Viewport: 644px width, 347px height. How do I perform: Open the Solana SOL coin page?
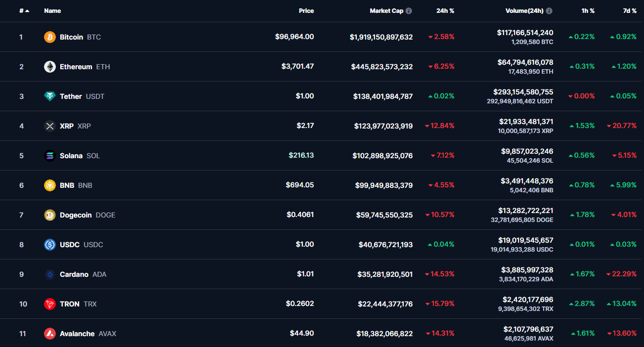tap(80, 156)
